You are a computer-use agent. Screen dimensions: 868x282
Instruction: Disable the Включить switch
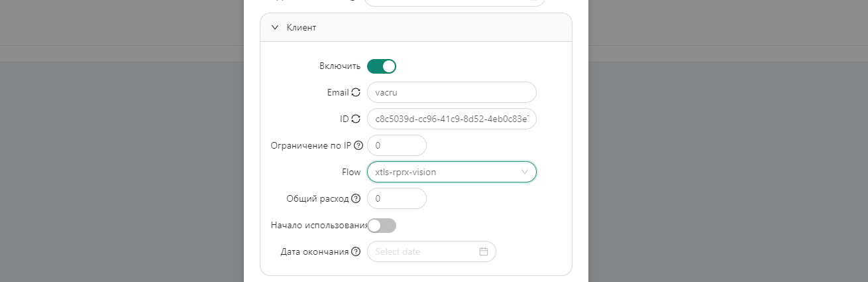(382, 66)
